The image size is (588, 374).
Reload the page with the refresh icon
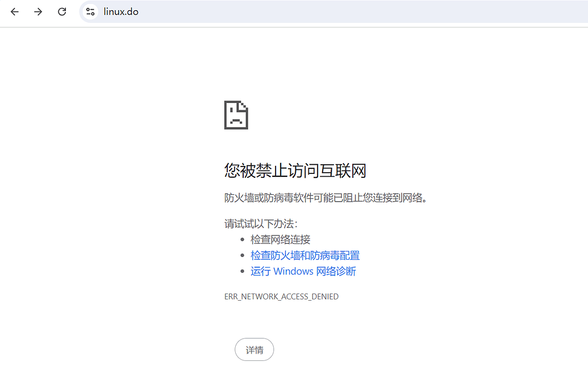pos(62,11)
